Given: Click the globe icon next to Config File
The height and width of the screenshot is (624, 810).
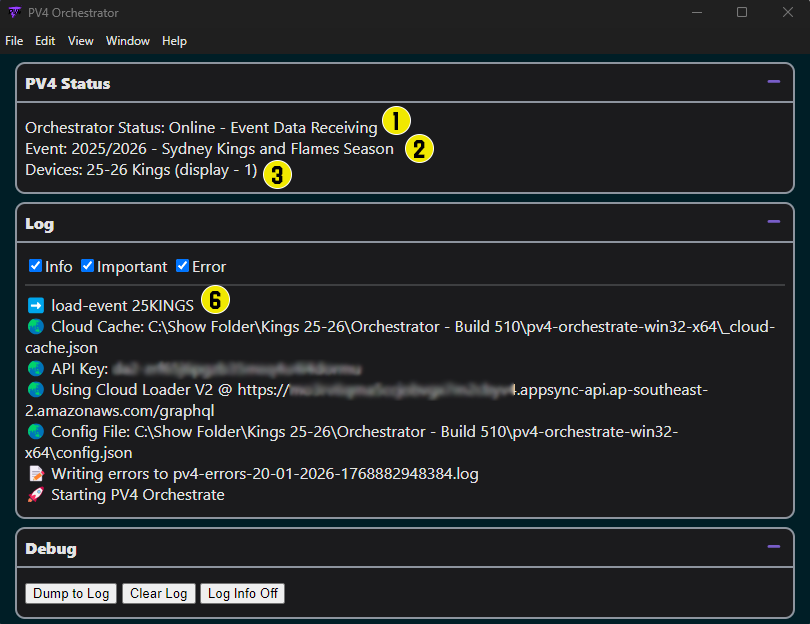Looking at the screenshot, I should pyautogui.click(x=36, y=431).
